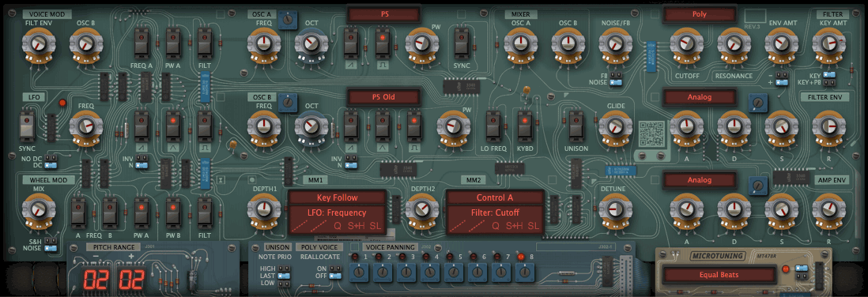Open the MM1 source selector Key Follow
The image size is (868, 297).
(x=337, y=197)
